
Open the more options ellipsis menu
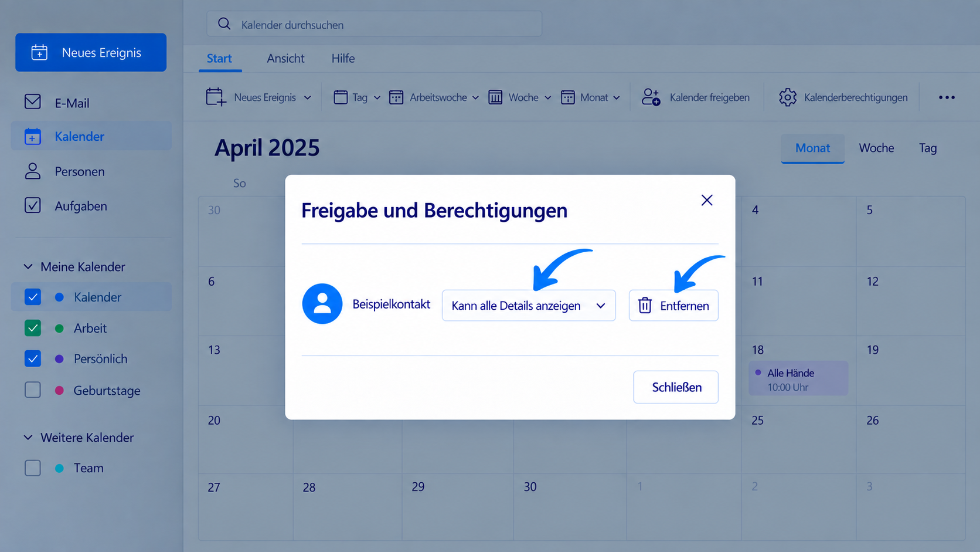click(947, 97)
